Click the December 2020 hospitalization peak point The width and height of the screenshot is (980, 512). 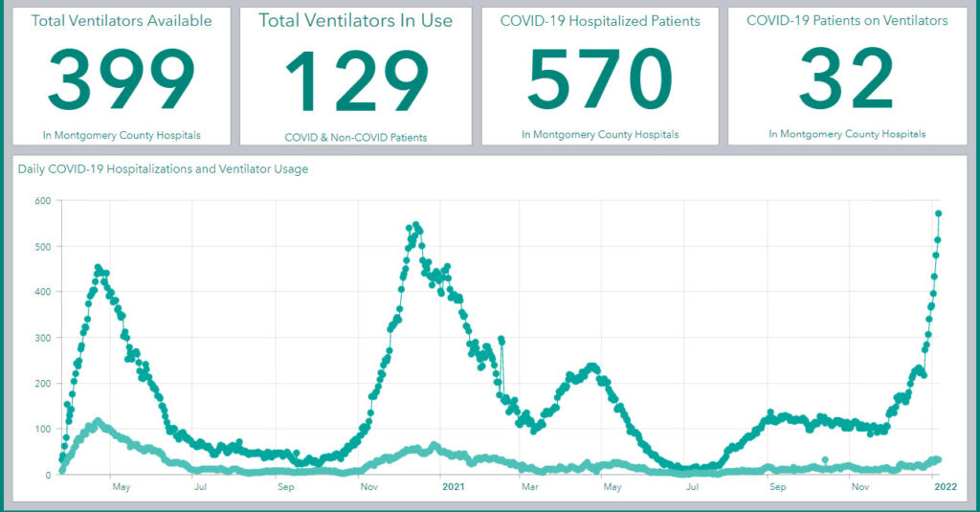pyautogui.click(x=416, y=225)
